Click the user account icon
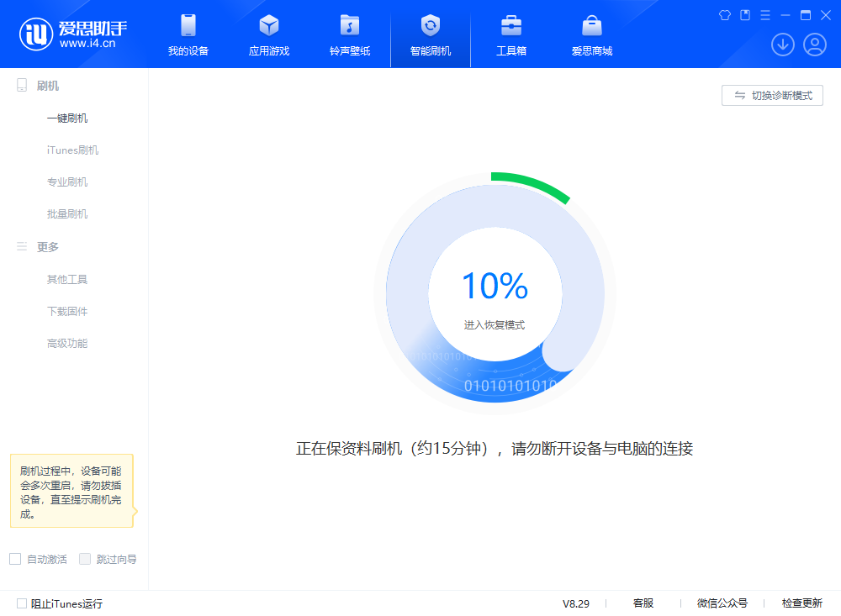This screenshot has width=841, height=616. point(814,45)
